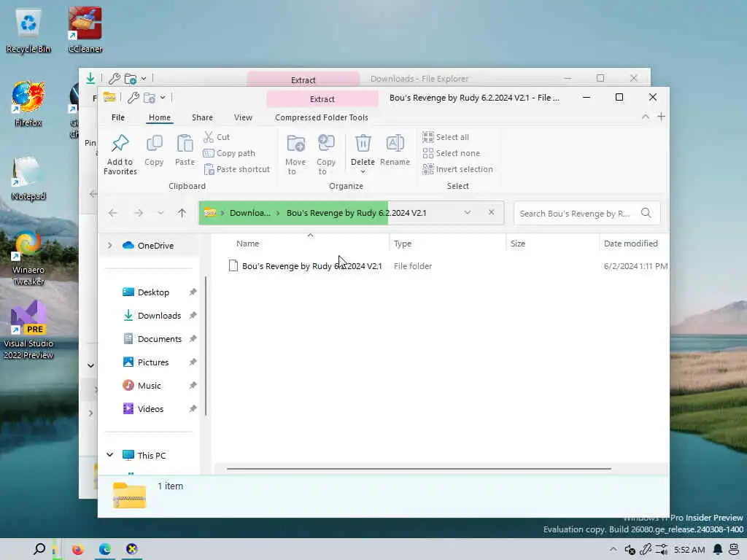Open Documents in navigation pane
Viewport: 747px width, 560px height.
160,339
